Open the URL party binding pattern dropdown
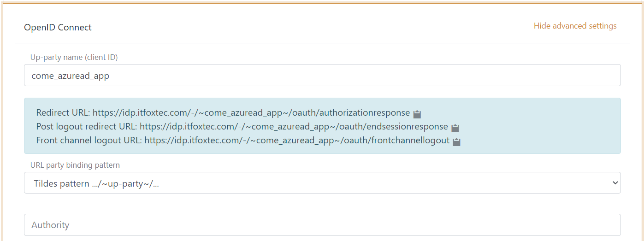 (x=322, y=183)
